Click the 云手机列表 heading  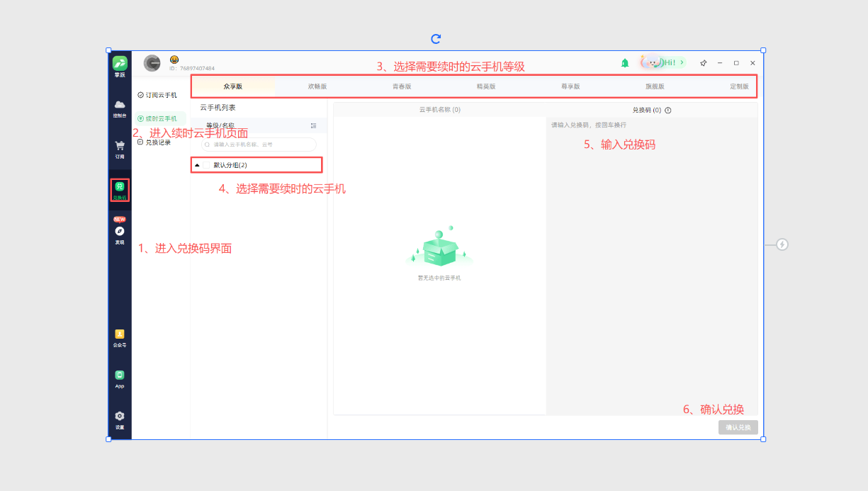tap(218, 108)
